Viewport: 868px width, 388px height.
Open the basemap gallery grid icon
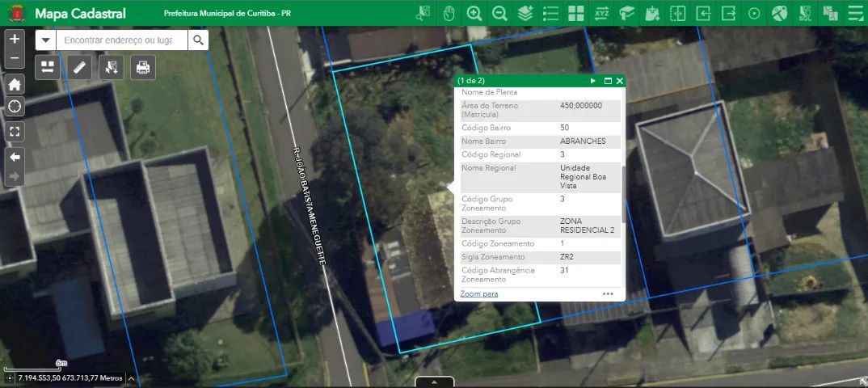pyautogui.click(x=575, y=13)
